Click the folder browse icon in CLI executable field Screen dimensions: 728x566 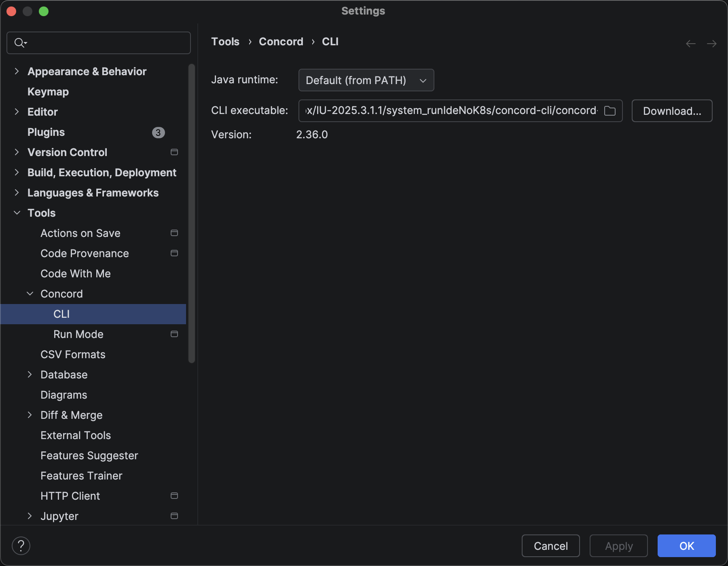pos(609,111)
